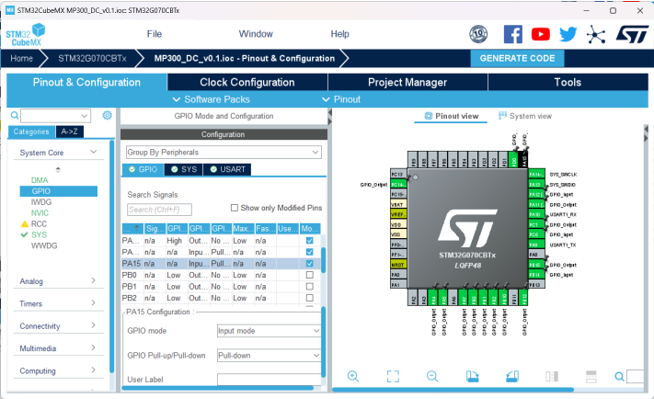Click the gear icon beside the search box
The width and height of the screenshot is (654, 399).
tap(107, 115)
